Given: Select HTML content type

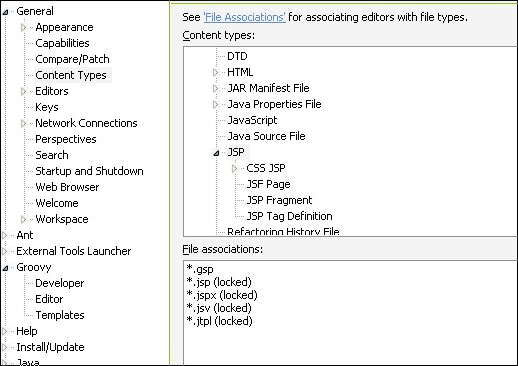Looking at the screenshot, I should (x=240, y=72).
